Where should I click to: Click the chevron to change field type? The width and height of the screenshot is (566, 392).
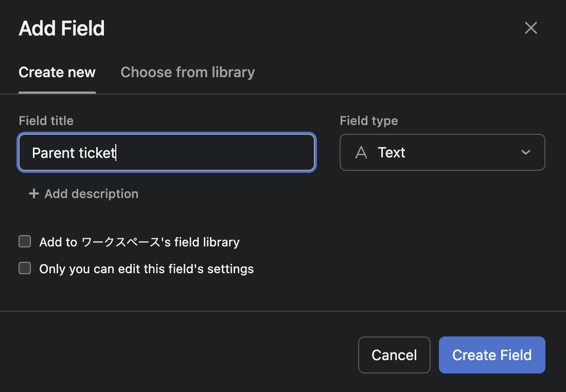(525, 152)
